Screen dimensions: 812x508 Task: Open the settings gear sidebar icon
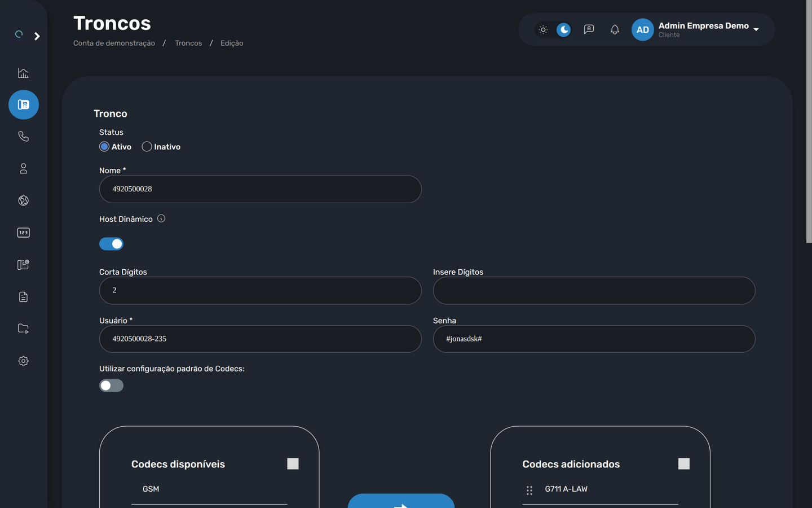23,361
